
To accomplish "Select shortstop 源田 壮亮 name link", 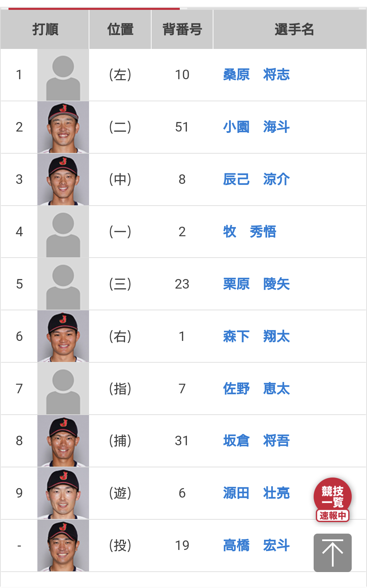I will [x=256, y=493].
